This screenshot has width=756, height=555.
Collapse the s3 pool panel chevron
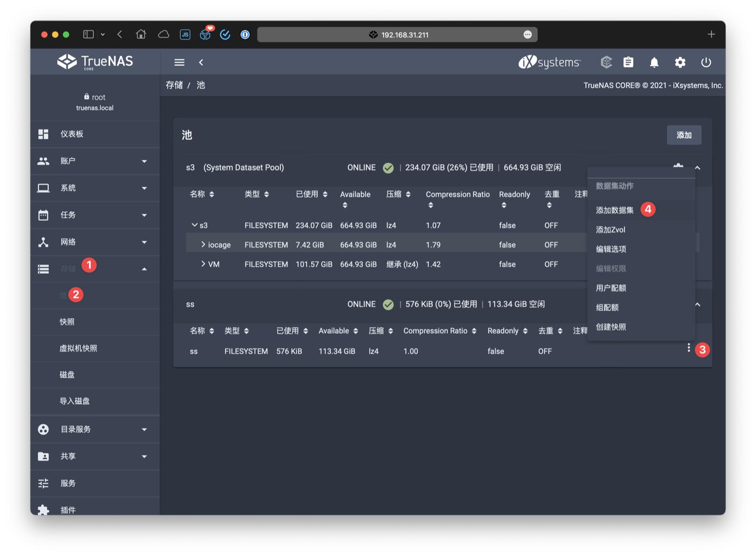(697, 167)
